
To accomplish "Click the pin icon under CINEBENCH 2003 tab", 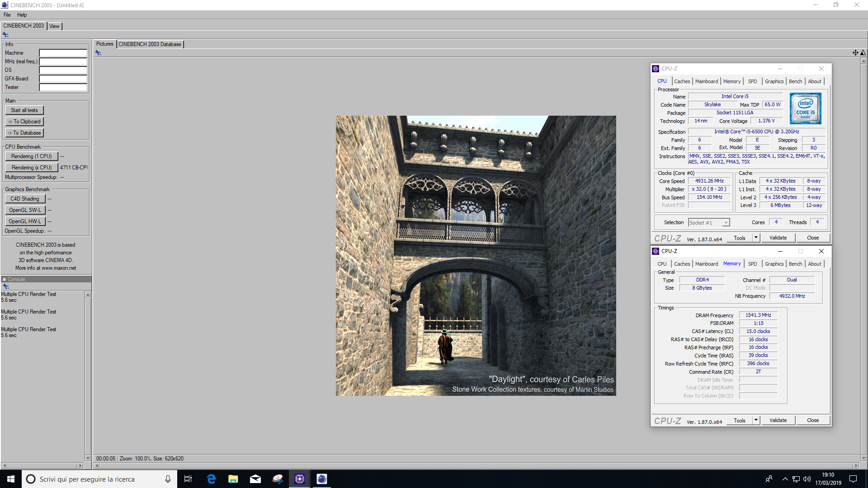I will [5, 35].
